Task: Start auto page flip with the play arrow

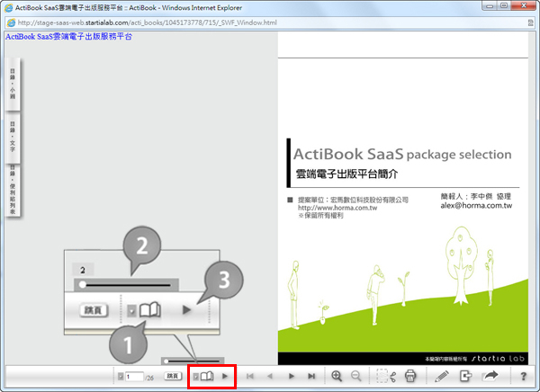Action: pyautogui.click(x=225, y=376)
